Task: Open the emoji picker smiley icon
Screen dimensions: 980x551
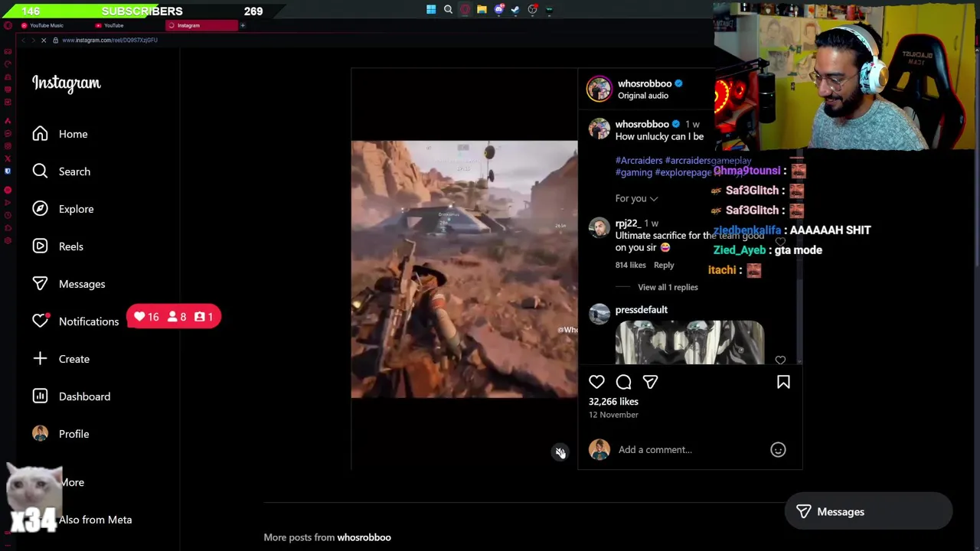Action: [x=778, y=450]
